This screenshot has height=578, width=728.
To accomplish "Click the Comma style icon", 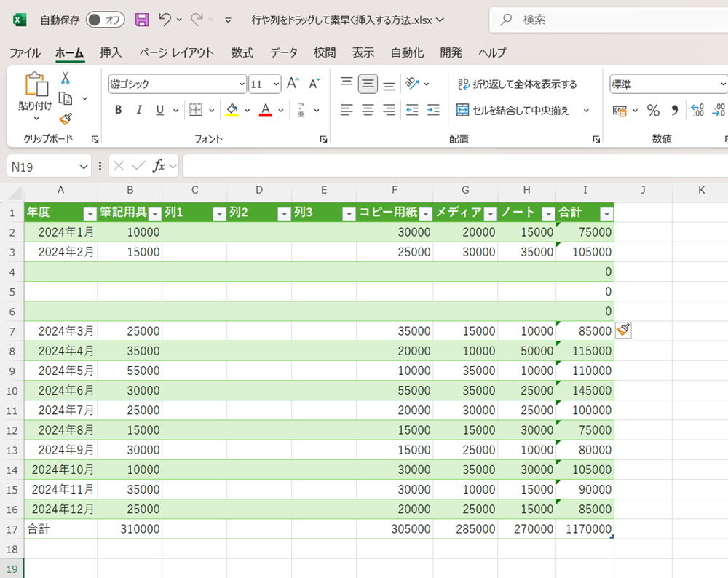I will click(x=675, y=110).
